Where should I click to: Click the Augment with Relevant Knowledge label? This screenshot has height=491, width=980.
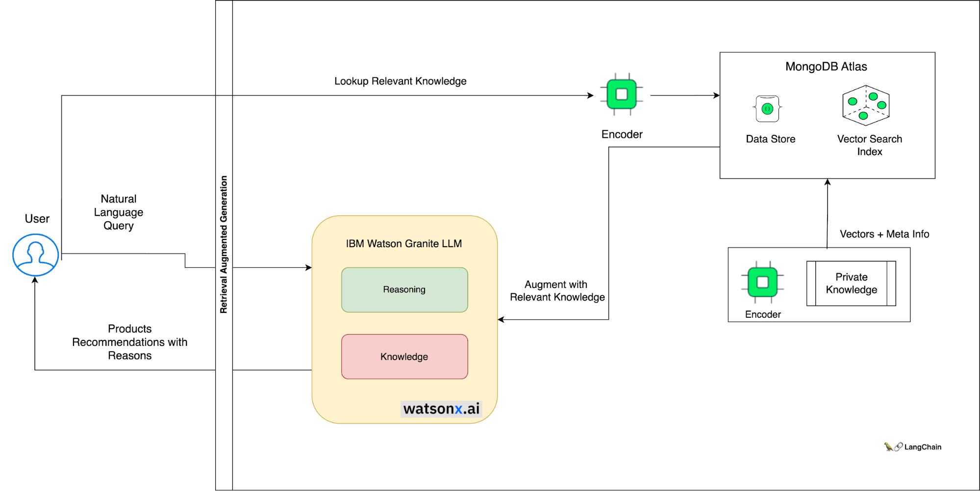[x=557, y=291]
